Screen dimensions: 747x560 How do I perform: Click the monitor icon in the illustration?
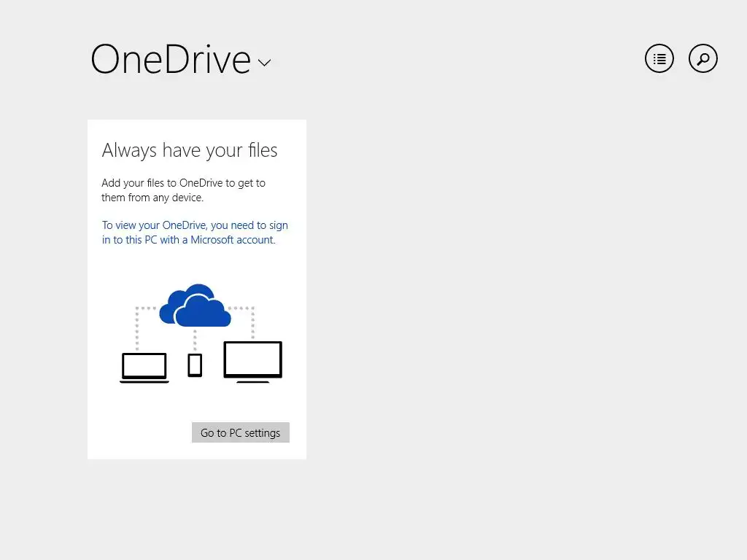point(253,362)
